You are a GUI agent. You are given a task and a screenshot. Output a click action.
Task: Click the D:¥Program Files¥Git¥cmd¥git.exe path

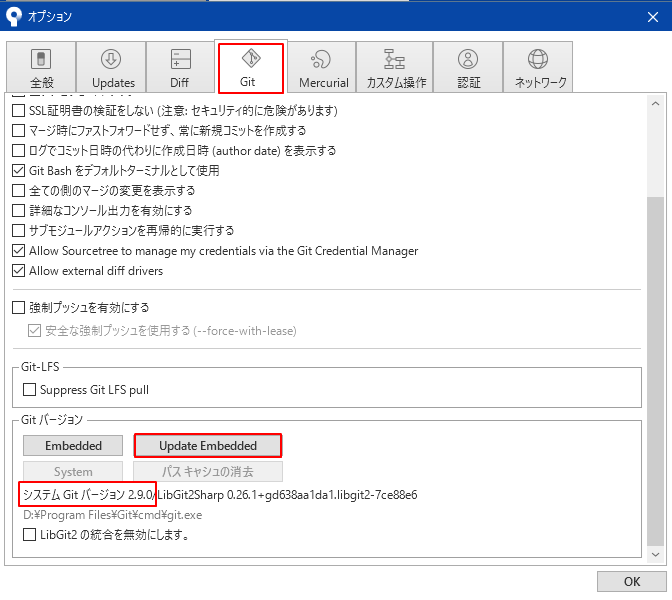pyautogui.click(x=112, y=515)
